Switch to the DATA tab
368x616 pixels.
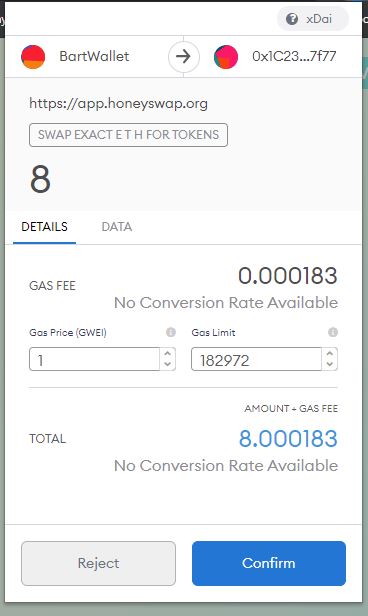pos(117,227)
